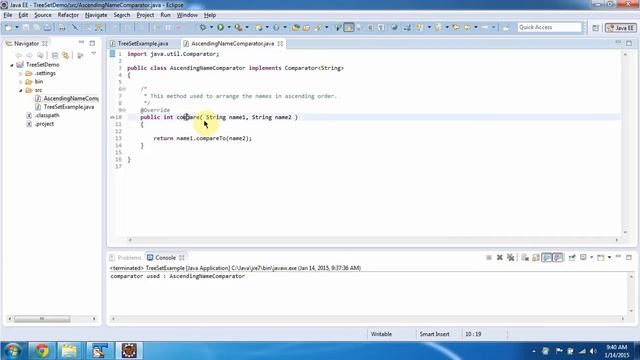The height and width of the screenshot is (360, 640).
Task: Click the volume speaker tray icon
Action: point(593,351)
